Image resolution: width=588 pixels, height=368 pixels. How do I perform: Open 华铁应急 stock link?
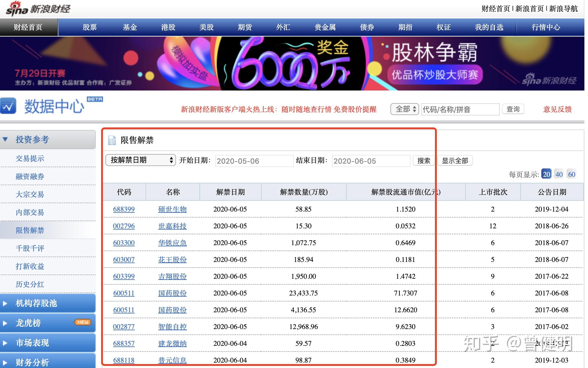click(x=172, y=243)
